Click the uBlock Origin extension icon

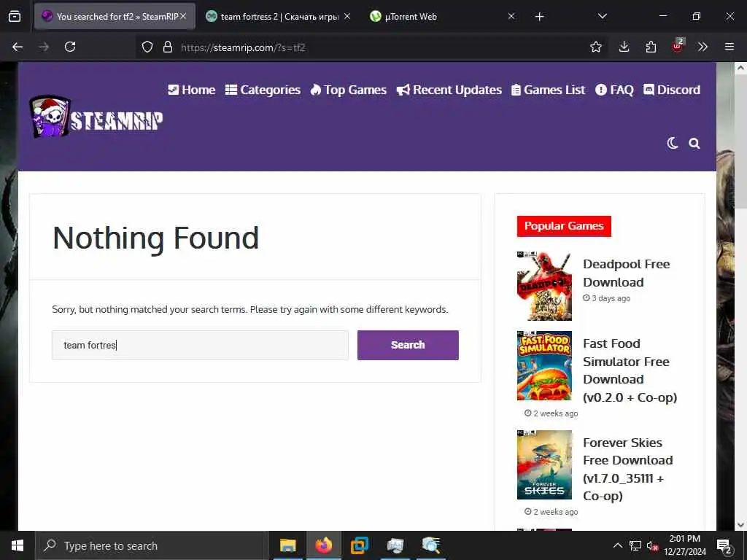pyautogui.click(x=678, y=46)
